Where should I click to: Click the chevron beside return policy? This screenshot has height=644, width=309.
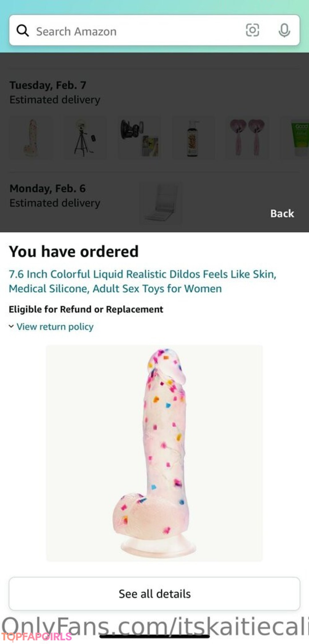(11, 326)
